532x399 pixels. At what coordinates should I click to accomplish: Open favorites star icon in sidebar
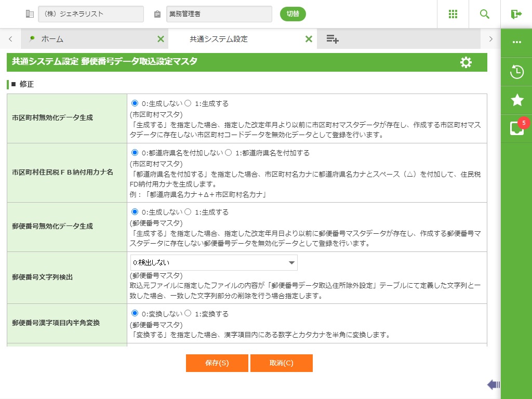(x=516, y=100)
